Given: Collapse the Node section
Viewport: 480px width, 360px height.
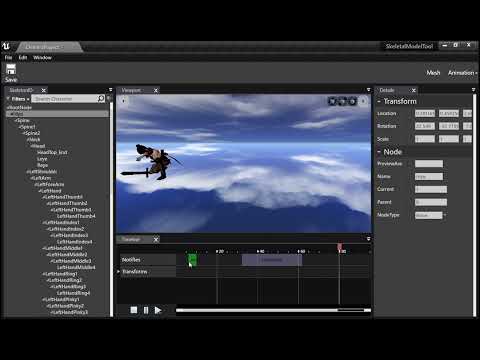Looking at the screenshot, I should [x=379, y=152].
